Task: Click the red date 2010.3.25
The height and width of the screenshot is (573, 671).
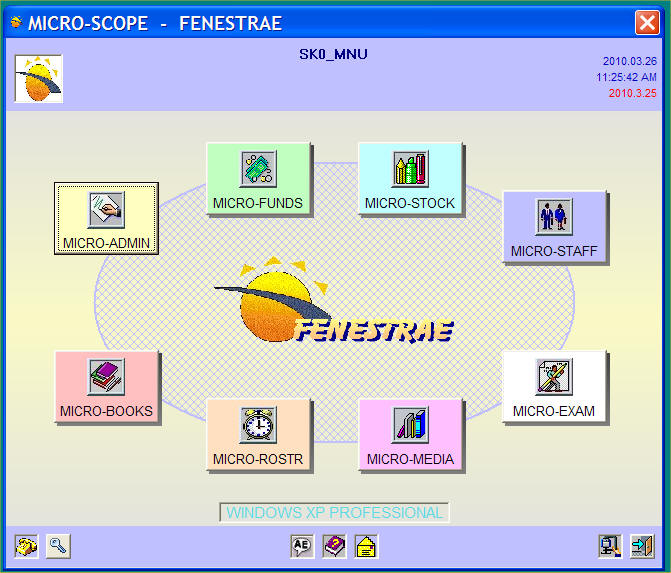Action: (633, 93)
